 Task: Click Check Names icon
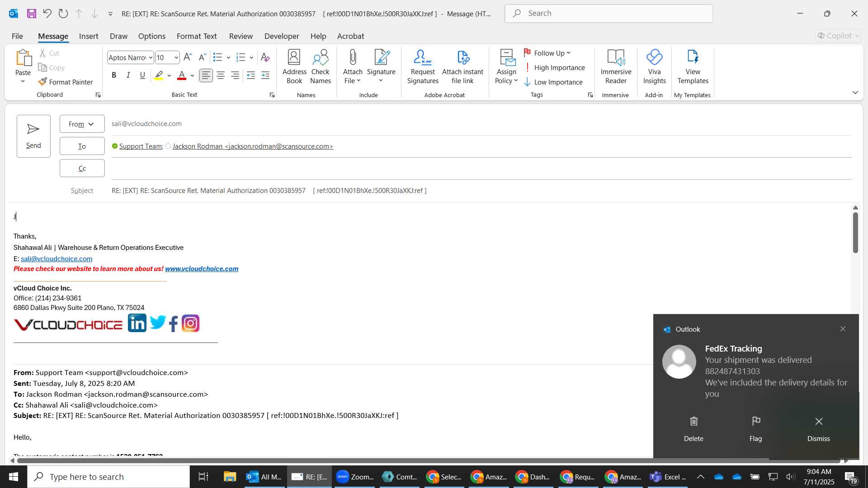click(x=321, y=67)
